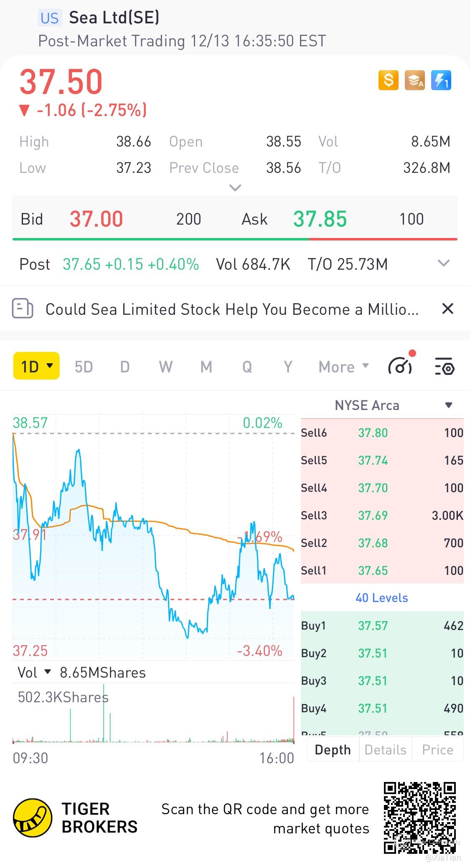The width and height of the screenshot is (470, 868).
Task: Open chart display settings icon
Action: (x=445, y=366)
